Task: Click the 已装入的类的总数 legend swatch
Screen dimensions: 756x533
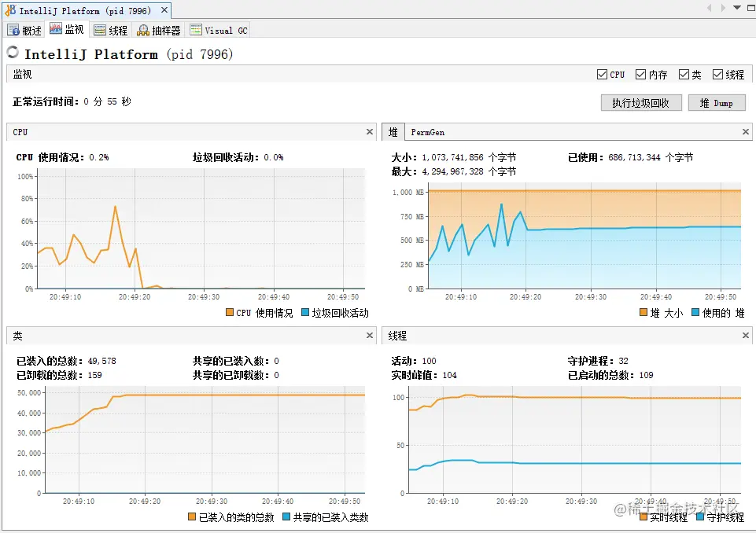Action: coord(192,516)
